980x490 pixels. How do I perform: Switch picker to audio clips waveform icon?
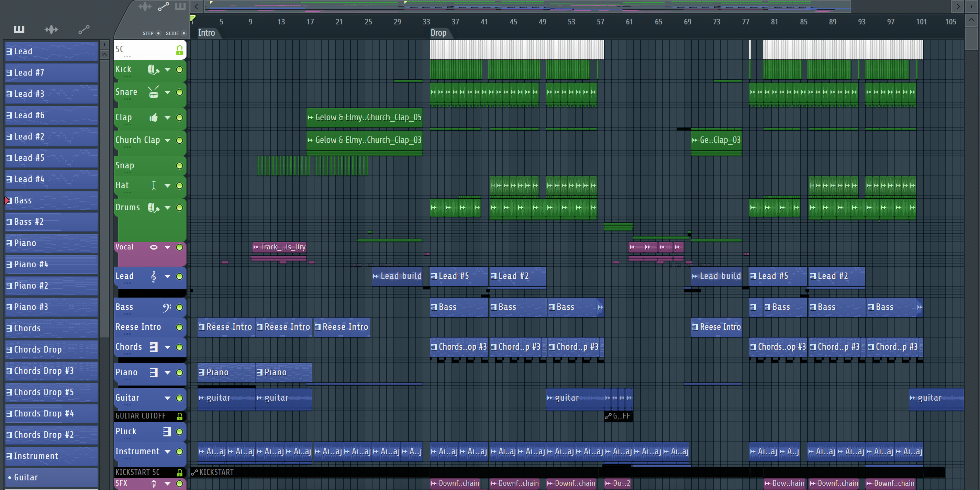pos(51,29)
